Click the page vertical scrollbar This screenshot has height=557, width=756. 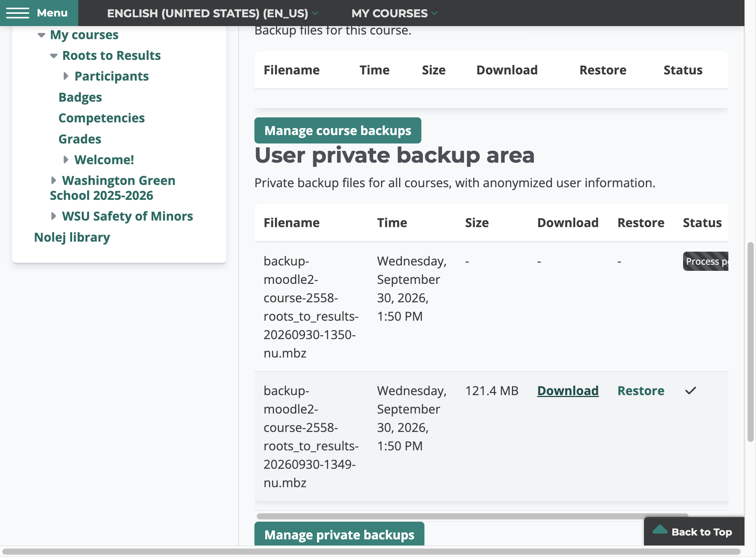[x=751, y=342]
